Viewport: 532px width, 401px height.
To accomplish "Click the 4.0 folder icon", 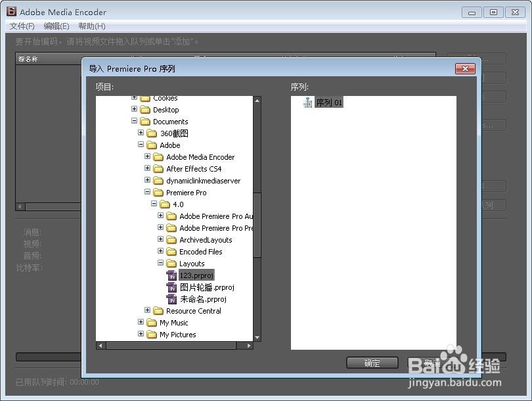I will point(165,204).
